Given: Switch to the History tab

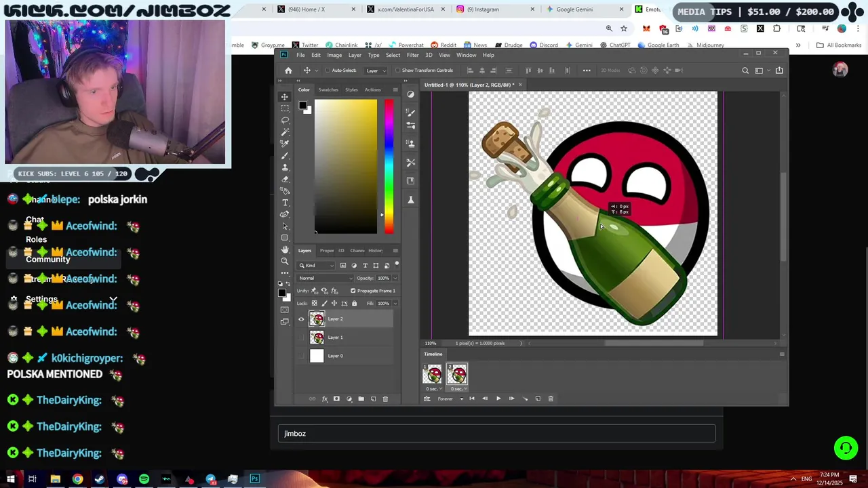Looking at the screenshot, I should pos(376,251).
